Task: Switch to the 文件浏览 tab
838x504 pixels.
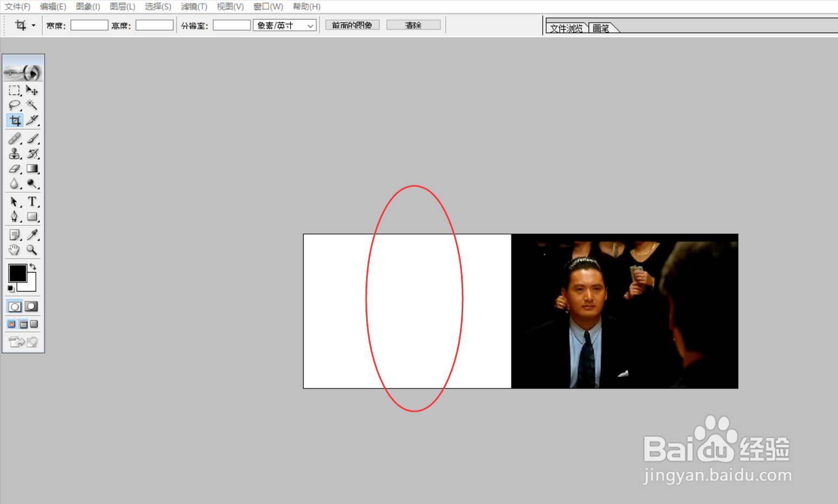Action: click(x=567, y=28)
